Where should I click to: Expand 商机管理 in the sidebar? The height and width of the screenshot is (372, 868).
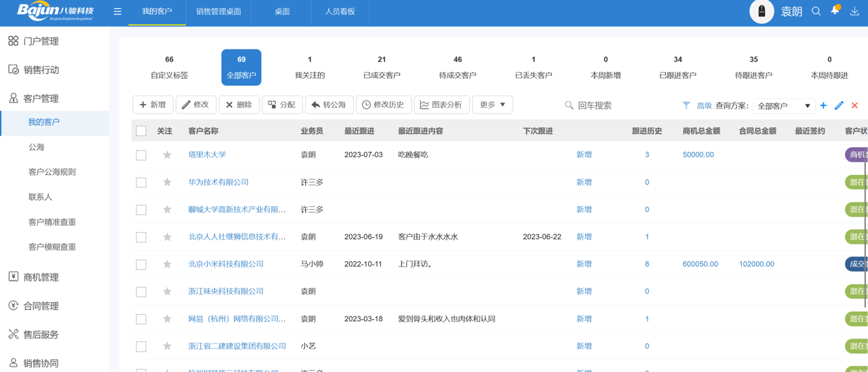[x=41, y=277]
